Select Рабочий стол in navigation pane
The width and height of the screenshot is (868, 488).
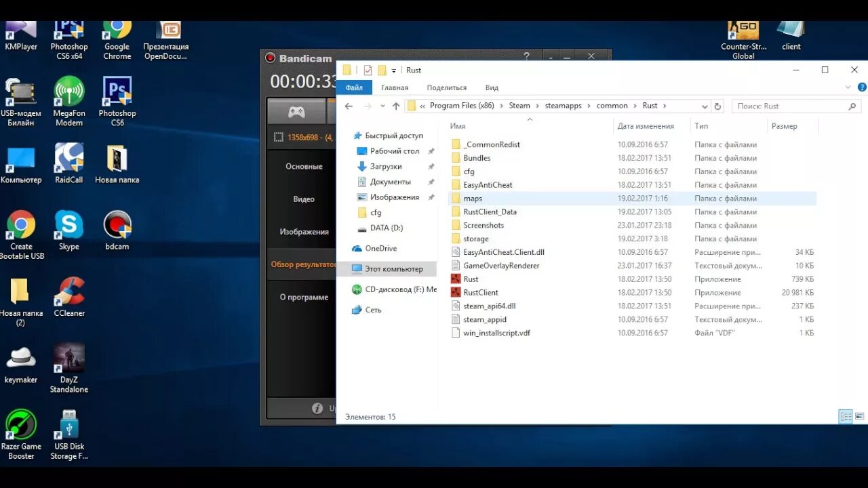click(395, 151)
